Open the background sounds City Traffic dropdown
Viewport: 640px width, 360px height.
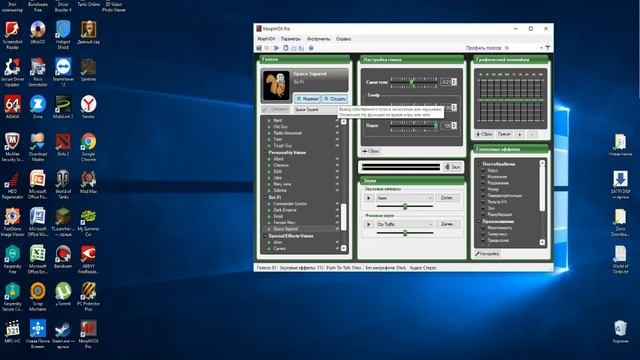point(404,224)
